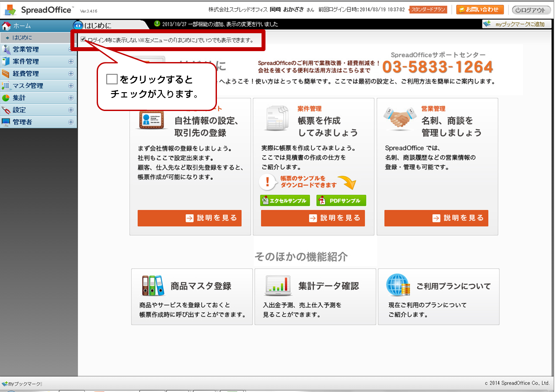Click the 経費管理 sidebar icon

[x=6, y=74]
